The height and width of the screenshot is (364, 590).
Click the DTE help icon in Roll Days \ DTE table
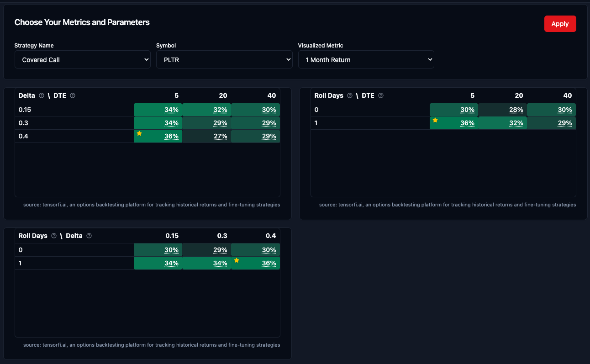pyautogui.click(x=381, y=95)
